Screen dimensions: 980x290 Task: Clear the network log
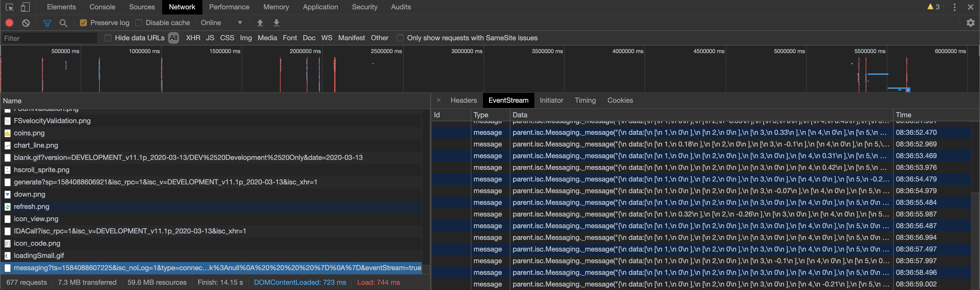26,23
